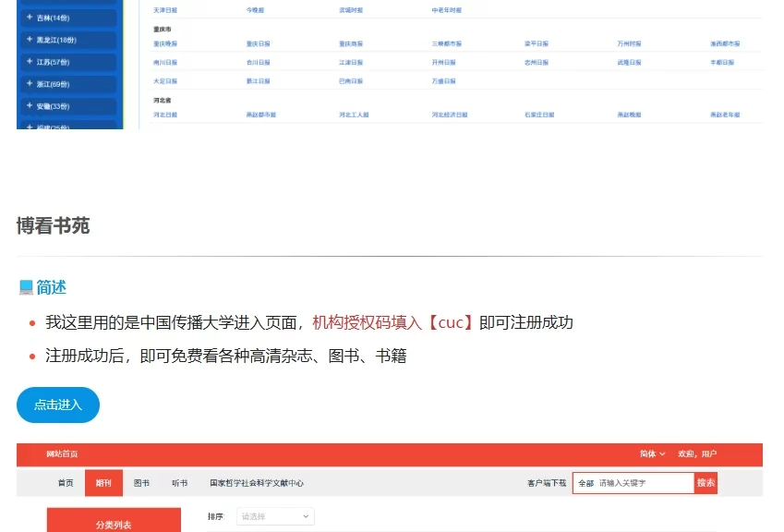Select the 首页 nav tab
Image resolution: width=784 pixels, height=532 pixels.
66,483
